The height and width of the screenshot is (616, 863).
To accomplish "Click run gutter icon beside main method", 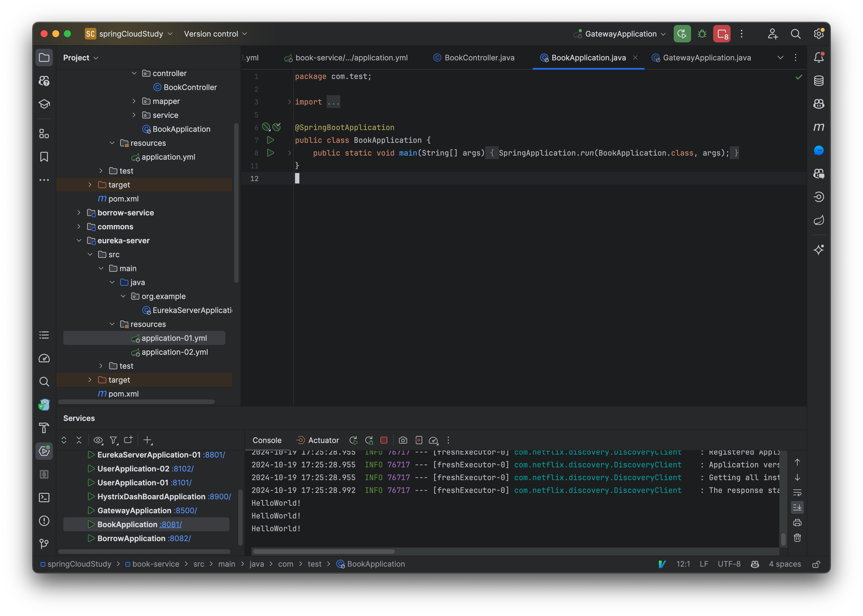I will (x=270, y=153).
